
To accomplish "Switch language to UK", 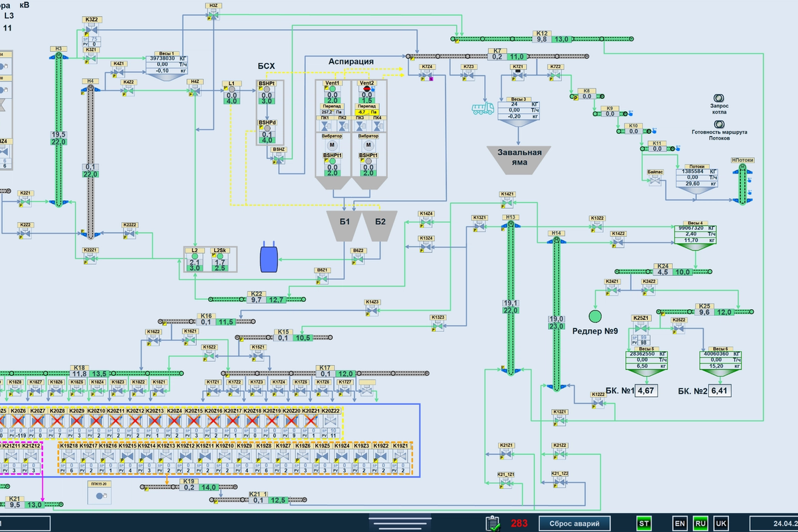I will pos(720,523).
